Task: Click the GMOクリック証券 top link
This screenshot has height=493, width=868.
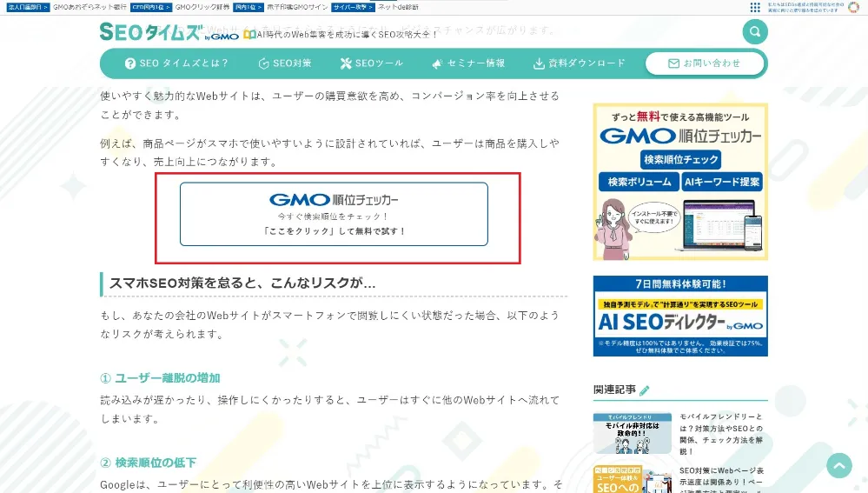Action: tap(202, 7)
